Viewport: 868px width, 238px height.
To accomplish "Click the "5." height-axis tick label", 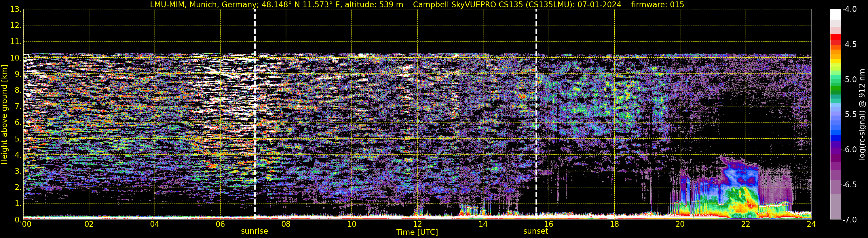I will [18, 139].
